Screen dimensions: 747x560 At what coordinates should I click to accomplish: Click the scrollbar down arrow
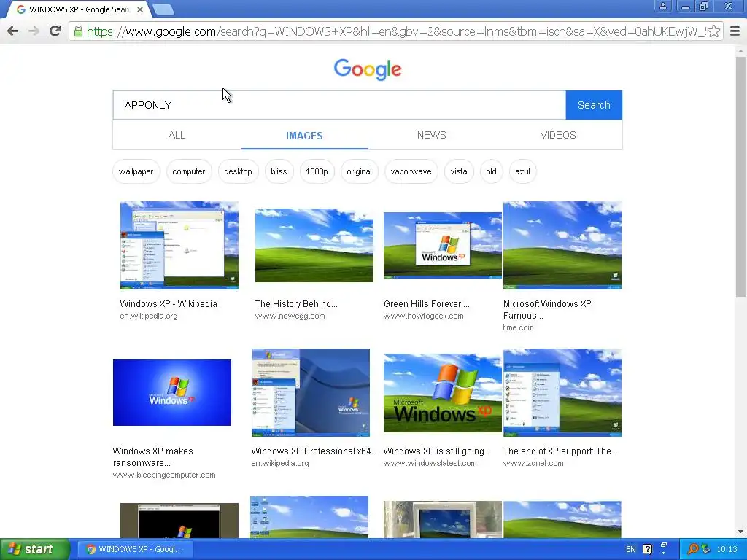point(740,532)
